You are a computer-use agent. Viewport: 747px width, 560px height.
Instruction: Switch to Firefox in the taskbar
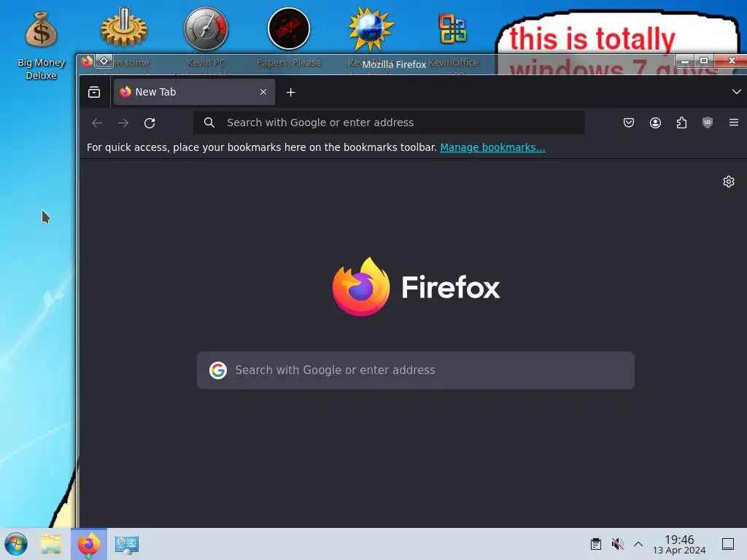click(x=89, y=544)
